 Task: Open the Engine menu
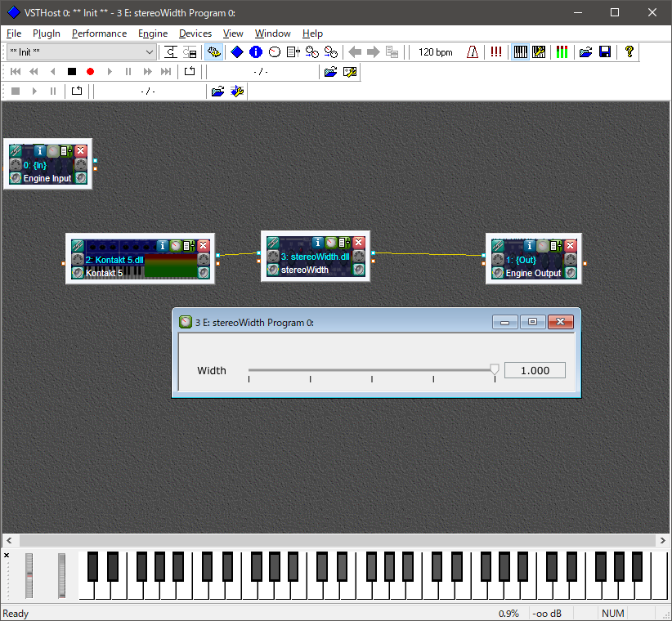coord(153,34)
